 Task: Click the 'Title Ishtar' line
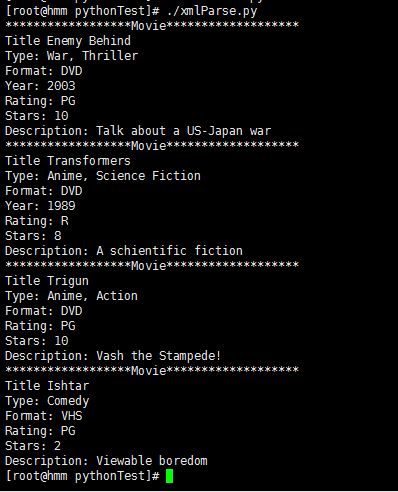pyautogui.click(x=47, y=386)
